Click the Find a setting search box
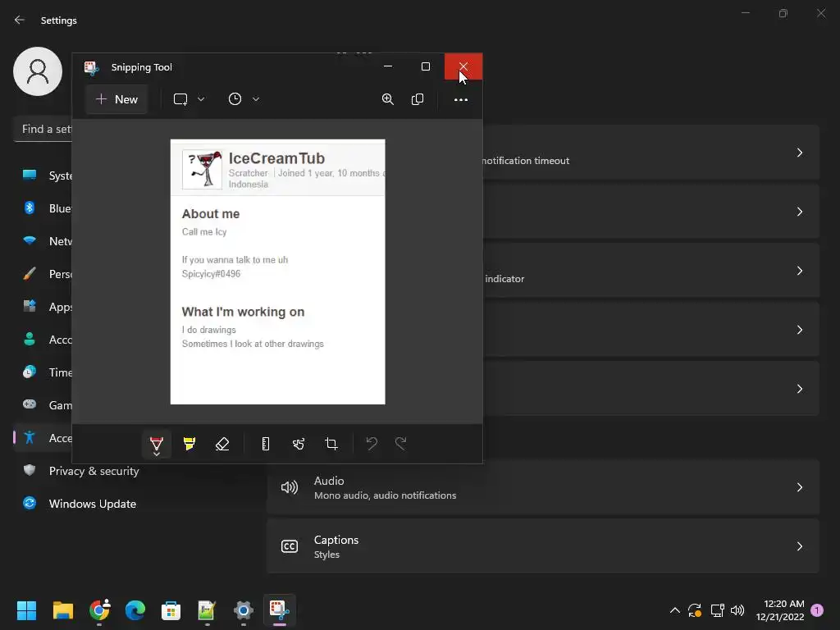 [x=43, y=129]
